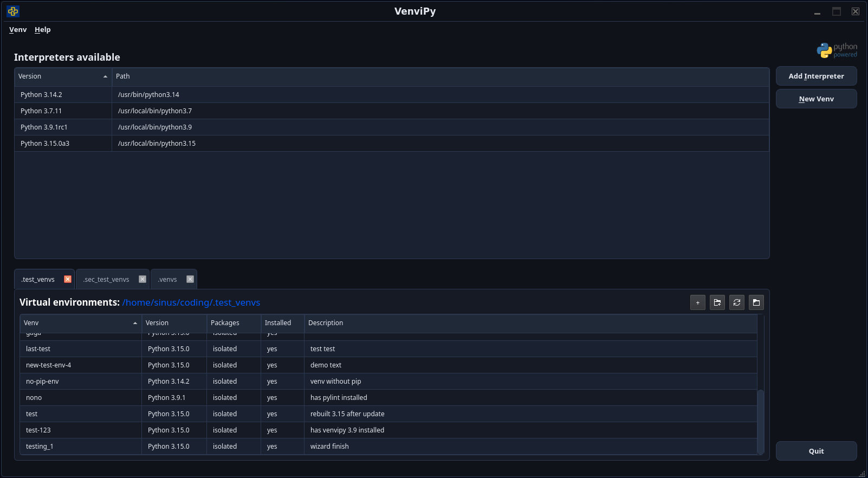Click the Quit button
This screenshot has width=868, height=478.
[816, 451]
